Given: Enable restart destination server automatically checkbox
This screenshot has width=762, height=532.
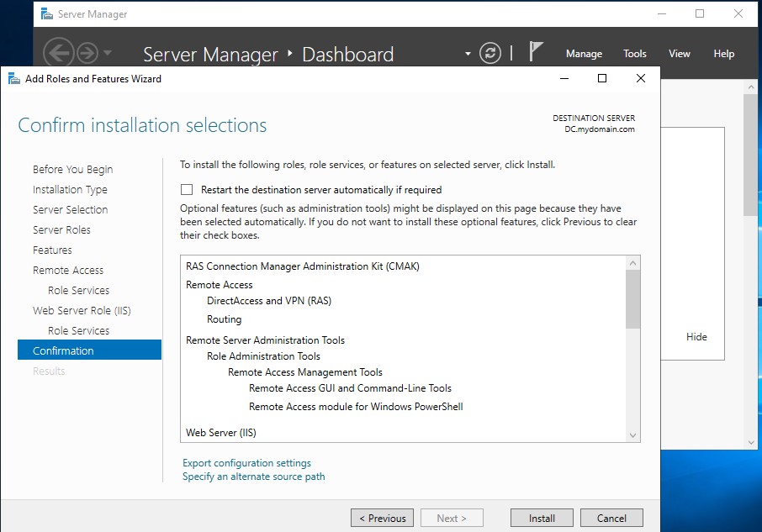Looking at the screenshot, I should pyautogui.click(x=187, y=189).
